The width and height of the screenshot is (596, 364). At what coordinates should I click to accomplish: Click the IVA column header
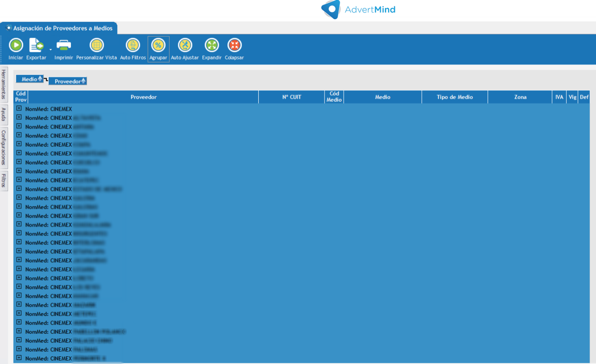(559, 97)
